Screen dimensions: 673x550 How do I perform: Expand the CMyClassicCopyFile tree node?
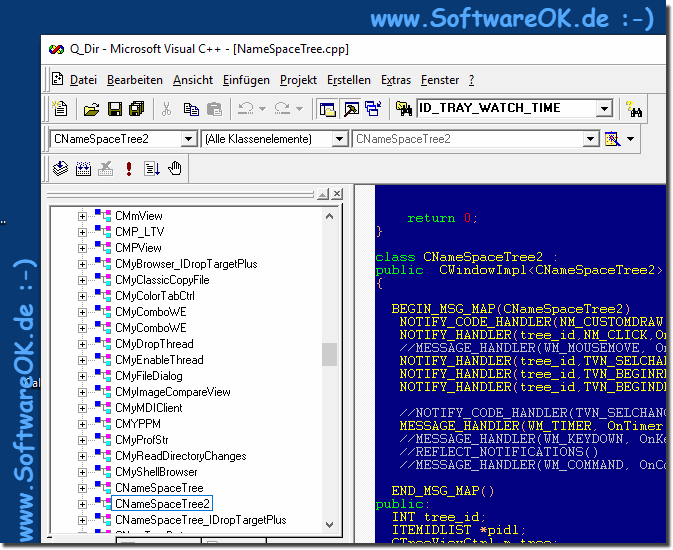click(82, 280)
